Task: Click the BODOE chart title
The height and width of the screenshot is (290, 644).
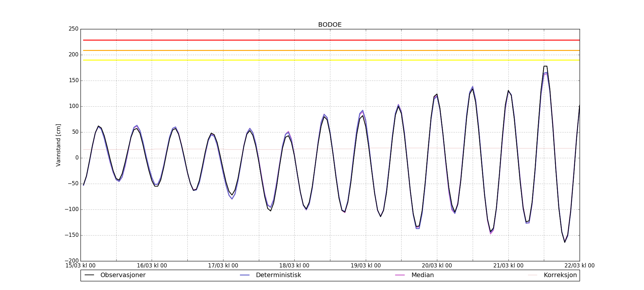Action: pyautogui.click(x=330, y=25)
